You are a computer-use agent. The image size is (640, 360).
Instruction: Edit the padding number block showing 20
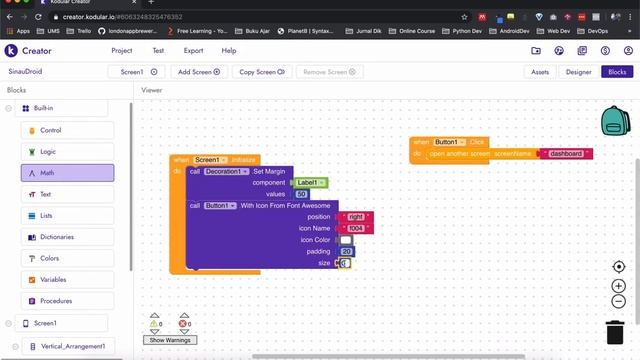click(x=346, y=251)
